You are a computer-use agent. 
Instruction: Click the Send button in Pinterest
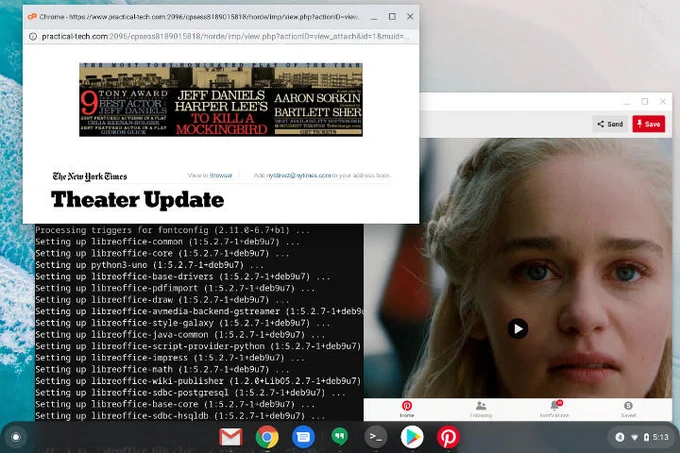(x=610, y=124)
